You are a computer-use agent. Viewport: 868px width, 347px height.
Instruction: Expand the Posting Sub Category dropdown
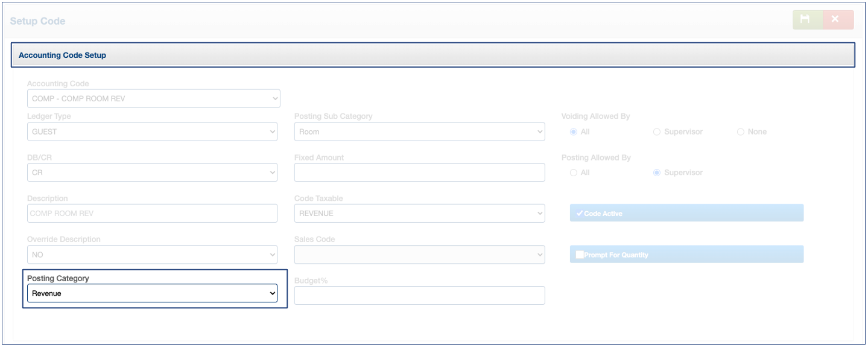419,132
